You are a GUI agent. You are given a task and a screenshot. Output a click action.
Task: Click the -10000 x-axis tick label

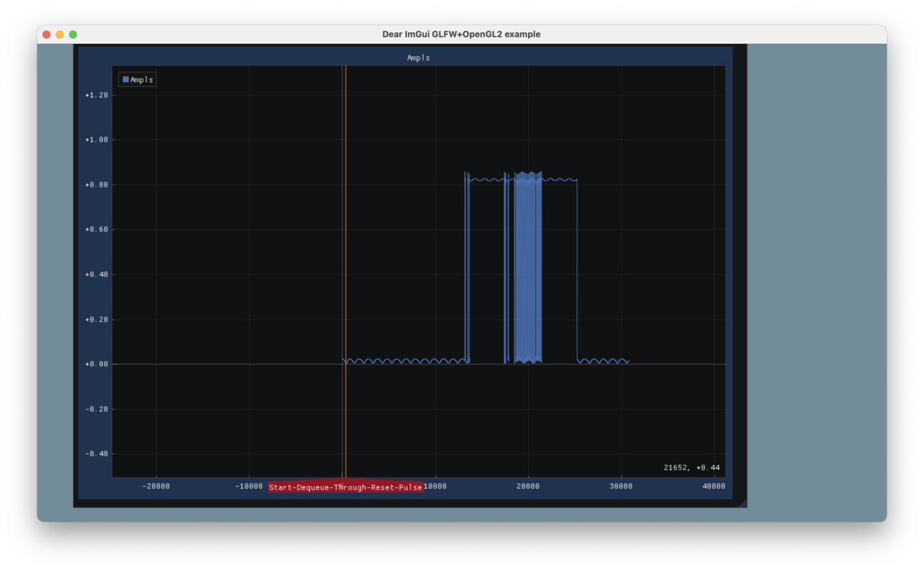coord(249,486)
